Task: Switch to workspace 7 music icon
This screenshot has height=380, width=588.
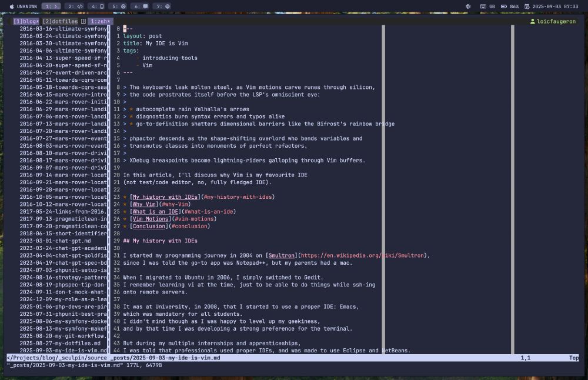Action: pyautogui.click(x=168, y=6)
